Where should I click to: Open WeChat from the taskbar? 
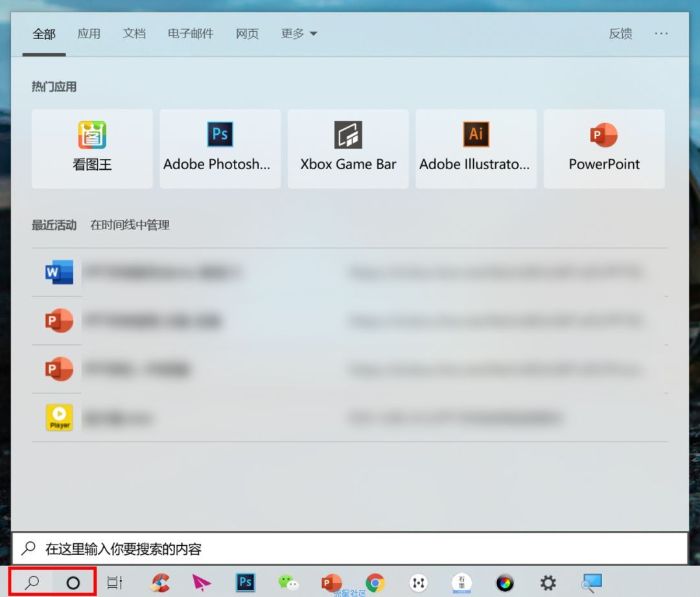pyautogui.click(x=288, y=583)
